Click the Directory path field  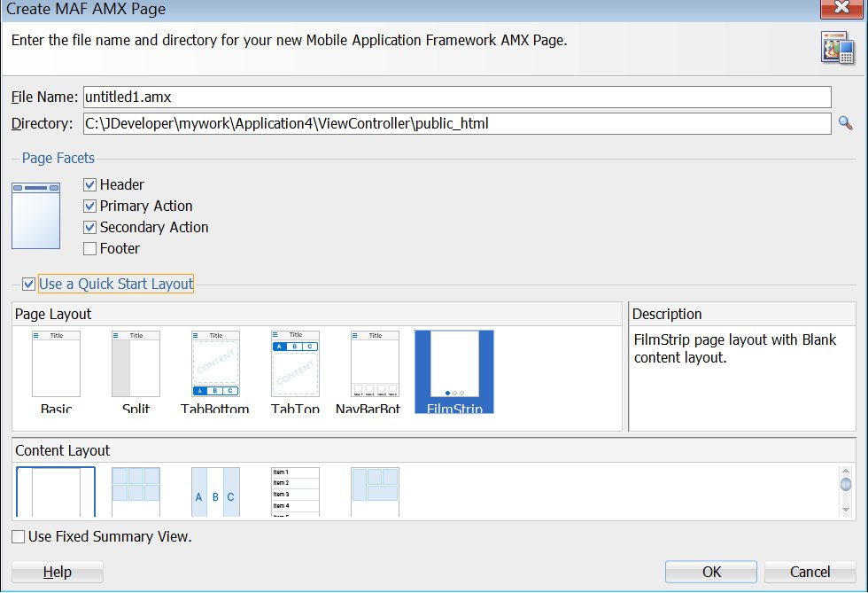pos(457,123)
